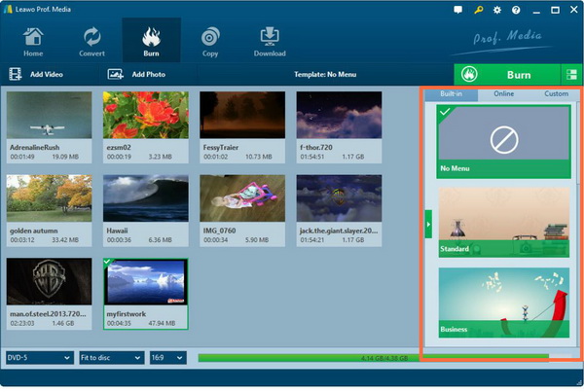
Task: Open the Fit to disc quality dropdown
Action: [x=112, y=358]
